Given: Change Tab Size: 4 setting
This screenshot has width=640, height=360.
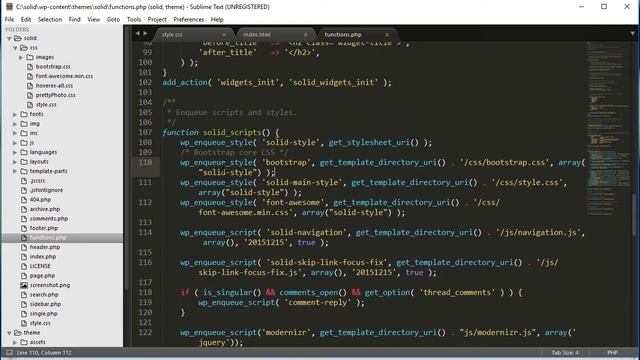Looking at the screenshot, I should point(565,353).
